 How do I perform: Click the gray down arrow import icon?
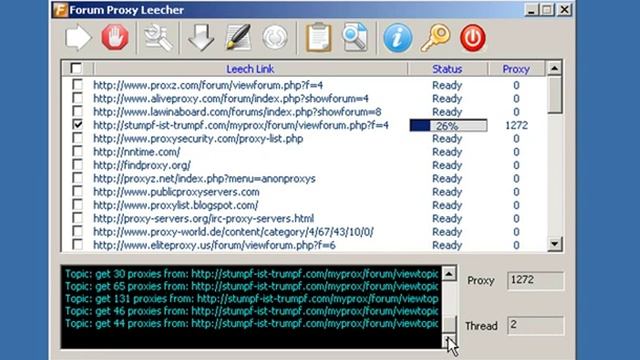coord(200,38)
